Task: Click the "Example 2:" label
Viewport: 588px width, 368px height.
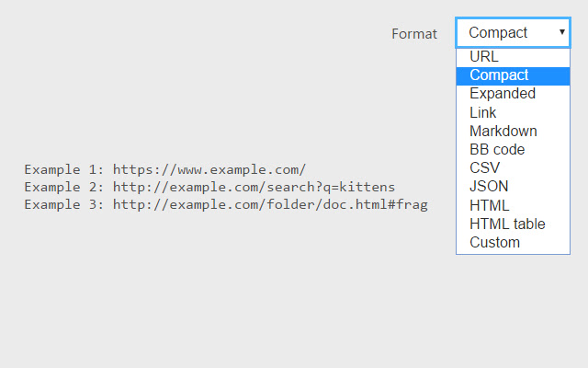Action: click(x=64, y=187)
